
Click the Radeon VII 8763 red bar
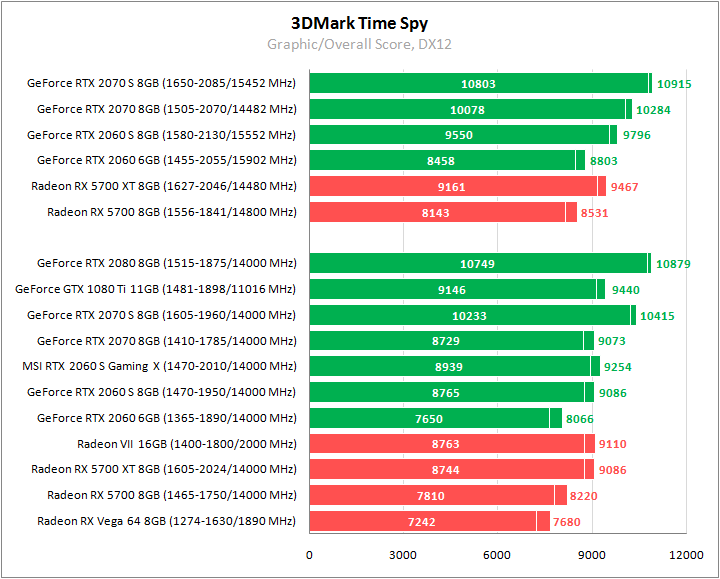click(x=447, y=444)
